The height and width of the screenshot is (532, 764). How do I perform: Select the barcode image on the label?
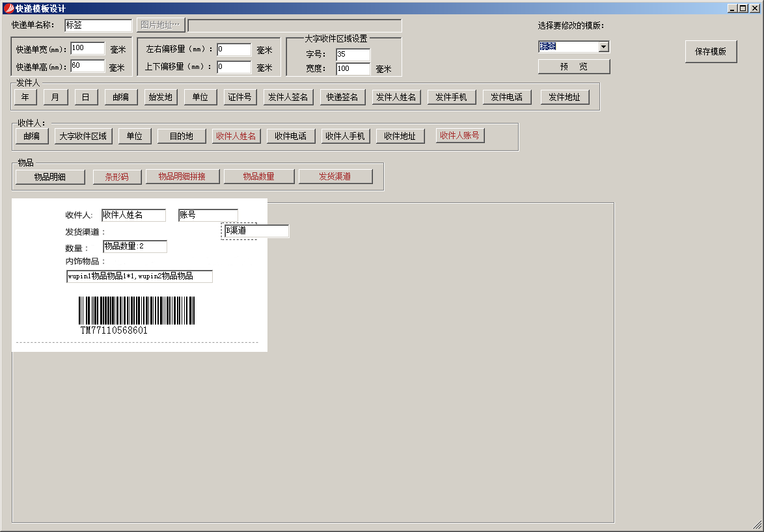[137, 311]
